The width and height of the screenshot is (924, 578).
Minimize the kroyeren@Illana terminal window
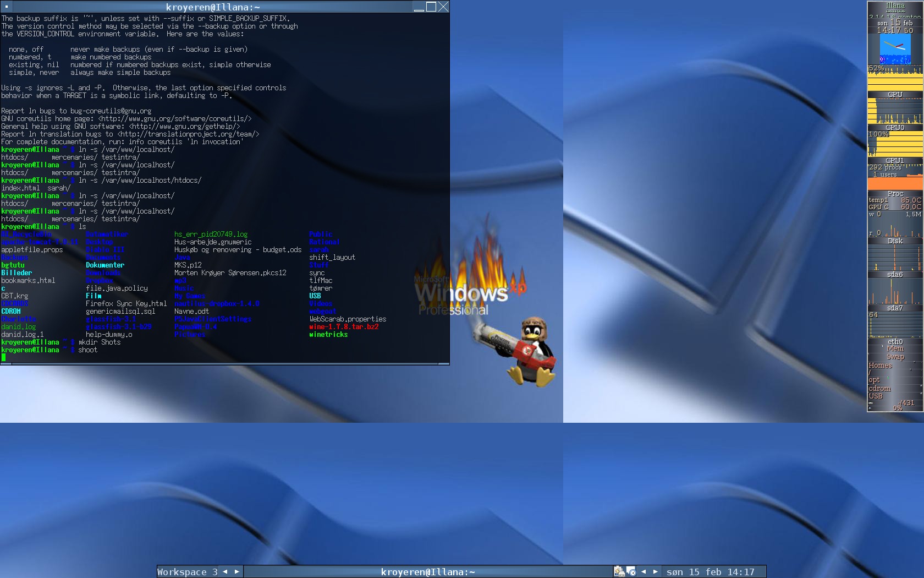(419, 7)
